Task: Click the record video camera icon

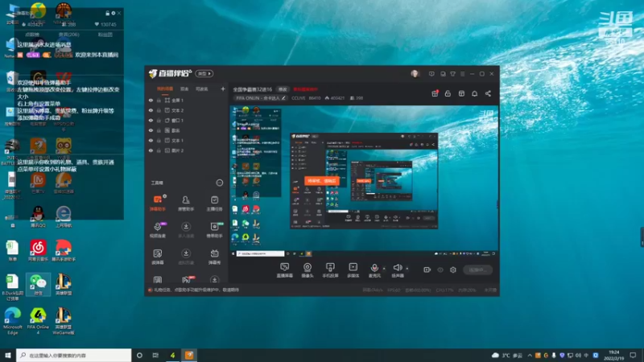Action: [427, 269]
